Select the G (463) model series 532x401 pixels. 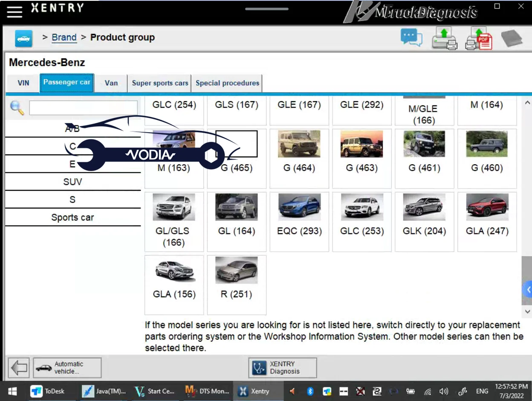click(x=362, y=159)
